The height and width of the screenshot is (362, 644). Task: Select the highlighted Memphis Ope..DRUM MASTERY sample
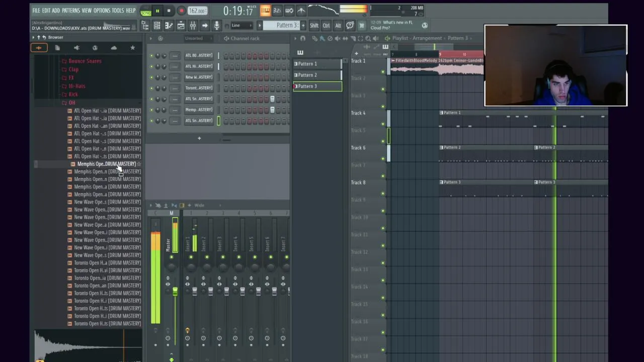pos(106,164)
